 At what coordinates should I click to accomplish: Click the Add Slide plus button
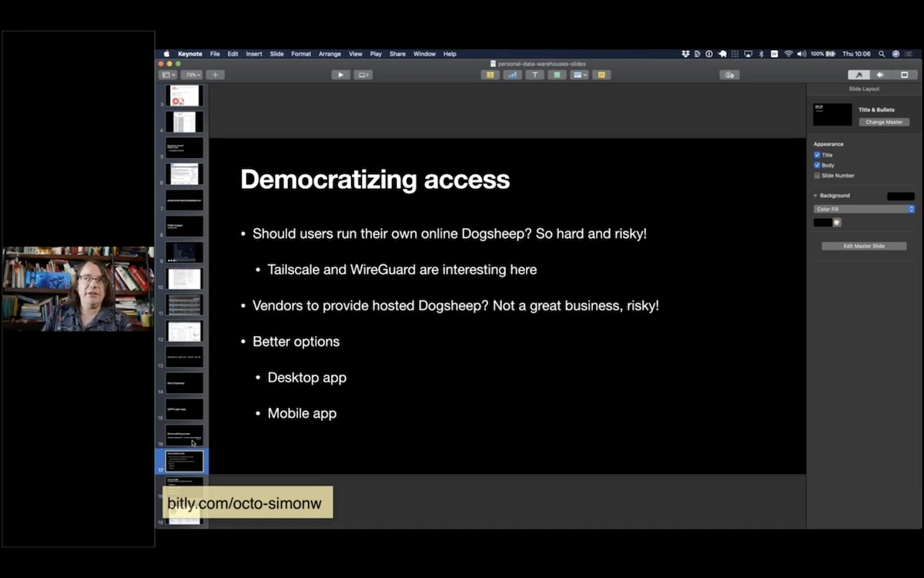216,75
